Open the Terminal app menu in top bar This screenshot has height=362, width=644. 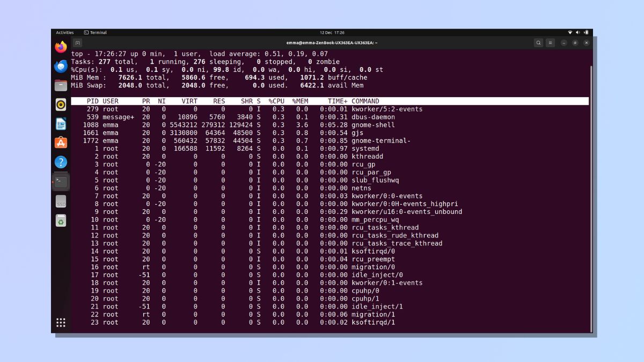point(96,33)
